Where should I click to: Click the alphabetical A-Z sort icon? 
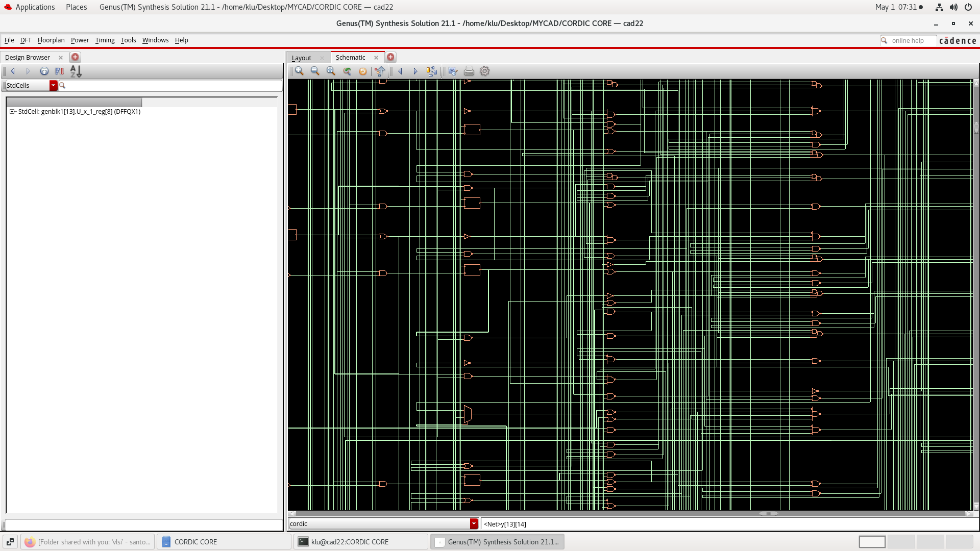(76, 71)
